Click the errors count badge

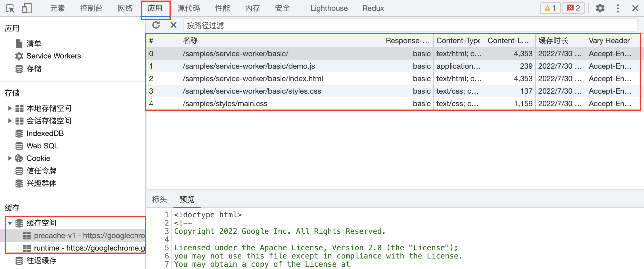(573, 8)
